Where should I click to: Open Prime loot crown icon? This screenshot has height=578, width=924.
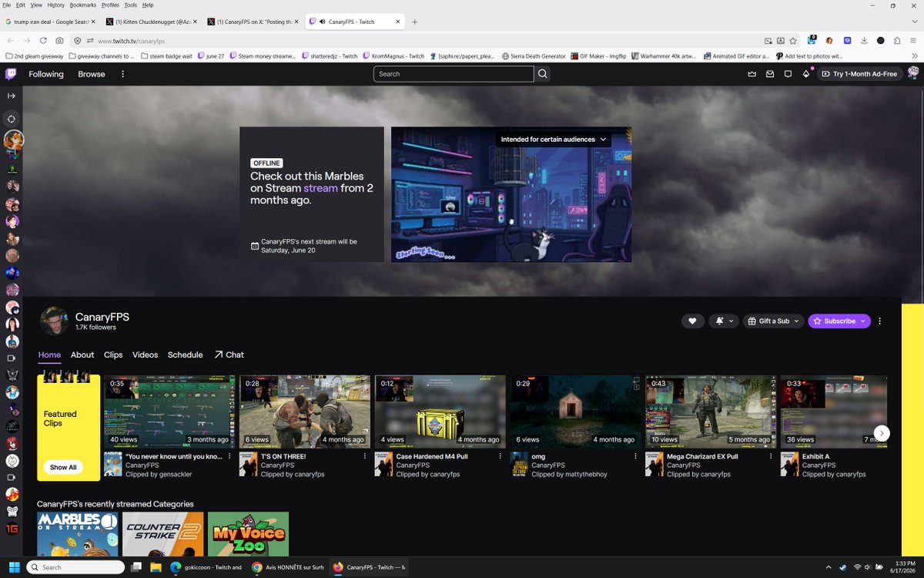[752, 74]
